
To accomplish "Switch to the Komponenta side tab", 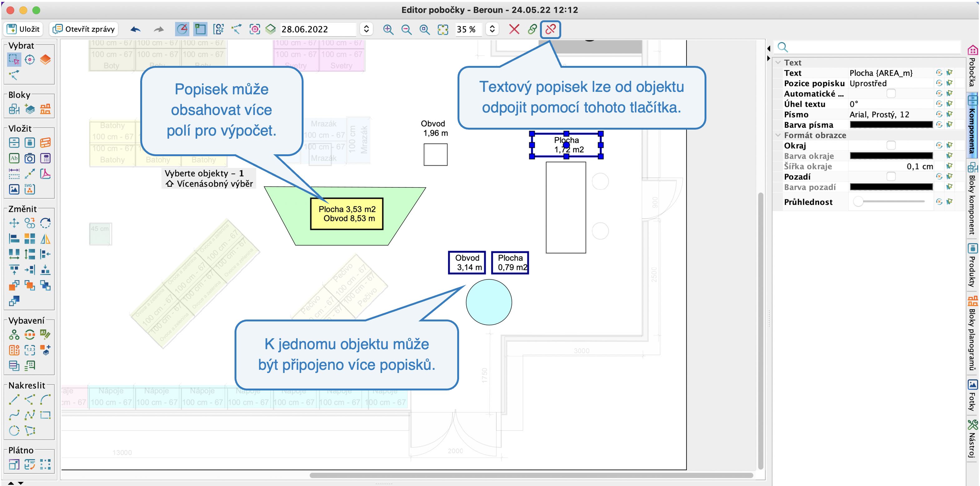I will [973, 125].
